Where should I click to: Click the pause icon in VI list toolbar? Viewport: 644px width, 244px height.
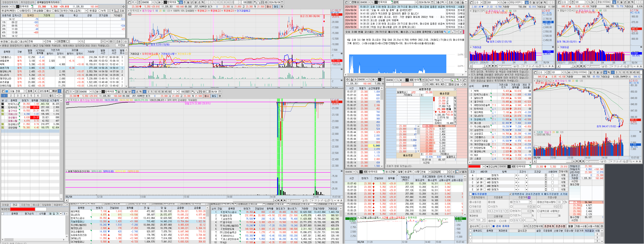click(107, 41)
